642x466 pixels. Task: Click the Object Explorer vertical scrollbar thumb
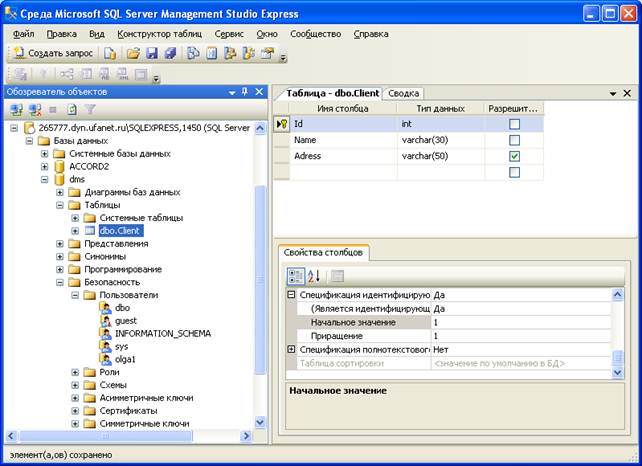coord(260,279)
